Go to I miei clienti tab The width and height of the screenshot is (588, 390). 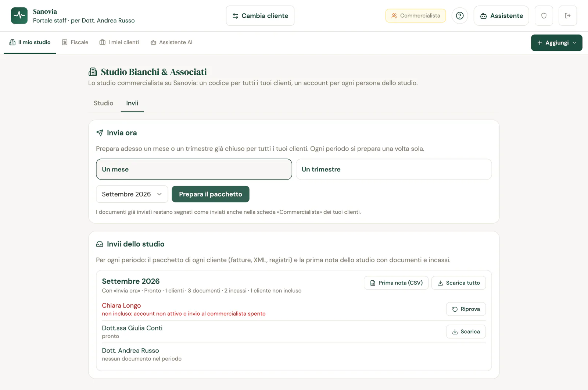[119, 42]
